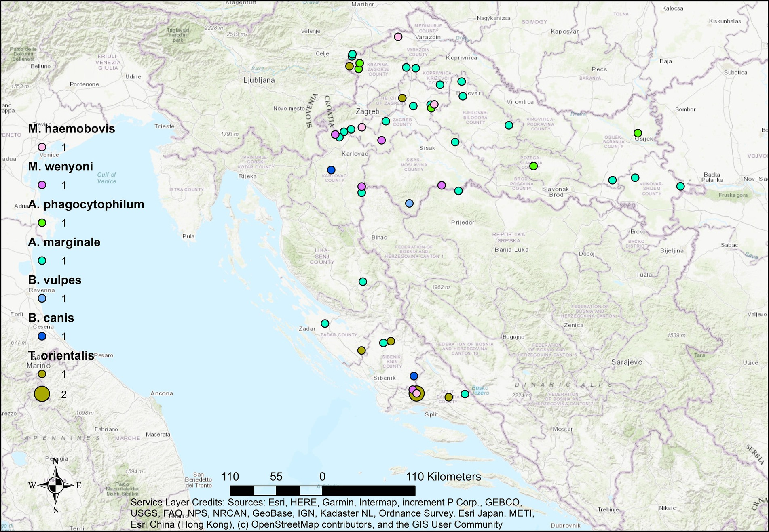
Task: Click the B. canis legend title
Action: (x=51, y=318)
